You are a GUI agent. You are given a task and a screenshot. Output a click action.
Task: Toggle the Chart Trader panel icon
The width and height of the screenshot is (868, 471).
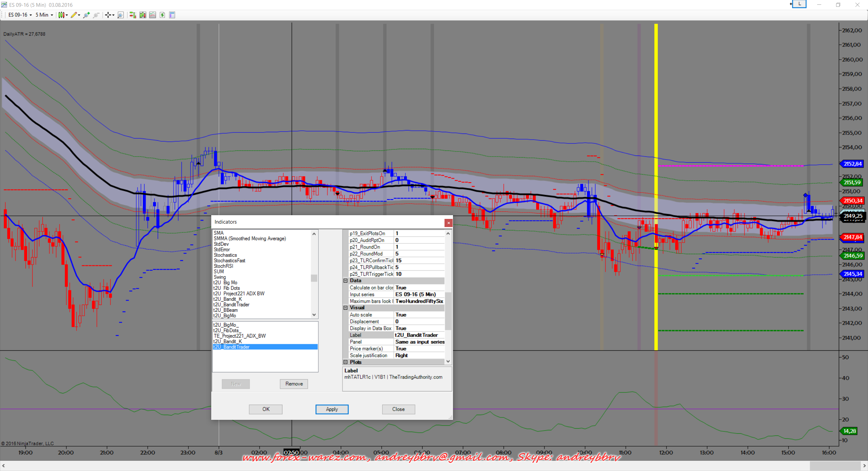point(133,15)
